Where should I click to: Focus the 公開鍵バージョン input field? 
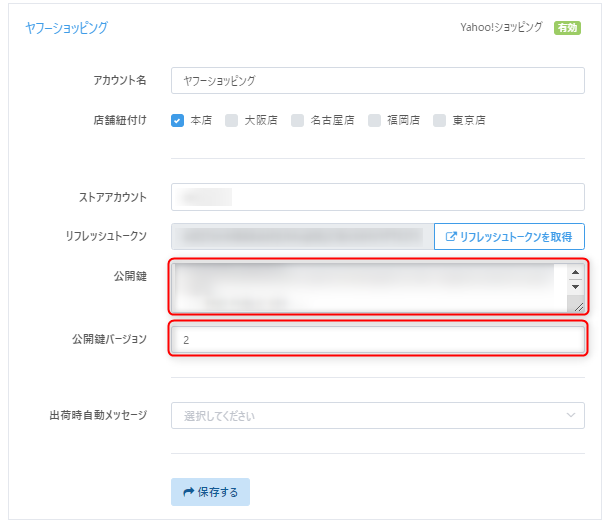[377, 340]
